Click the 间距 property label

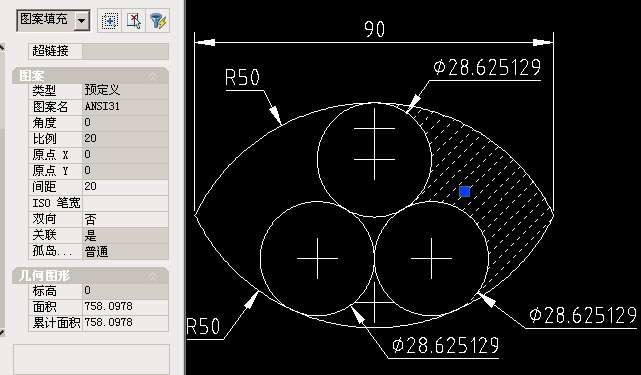tap(44, 187)
